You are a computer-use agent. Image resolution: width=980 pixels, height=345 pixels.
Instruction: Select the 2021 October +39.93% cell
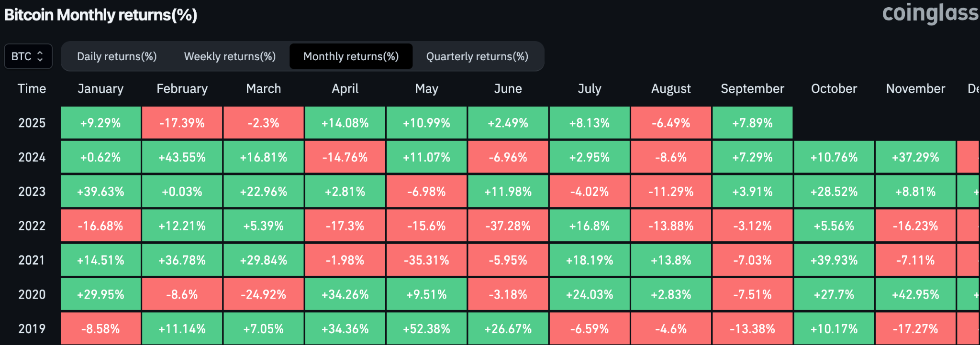pyautogui.click(x=834, y=260)
